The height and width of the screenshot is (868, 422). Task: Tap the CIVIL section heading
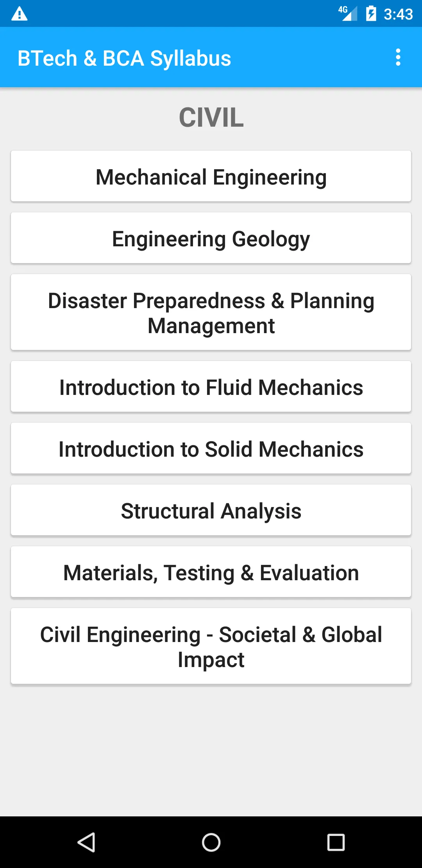(211, 117)
